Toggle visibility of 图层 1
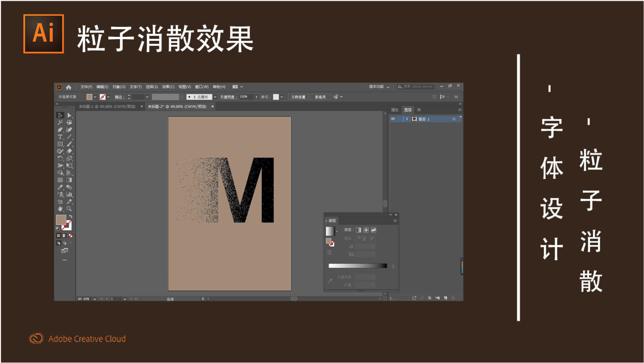Viewport: 644px width, 363px height. pyautogui.click(x=393, y=119)
